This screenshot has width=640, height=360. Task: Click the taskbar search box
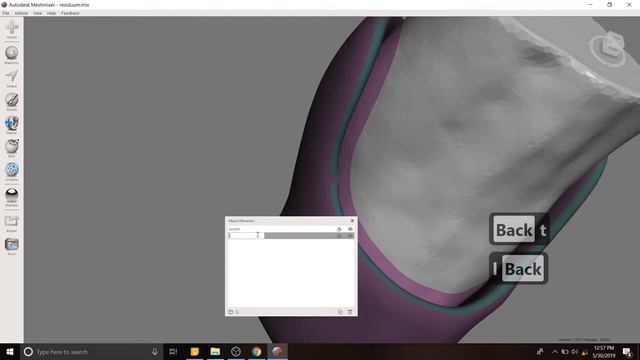click(x=91, y=351)
